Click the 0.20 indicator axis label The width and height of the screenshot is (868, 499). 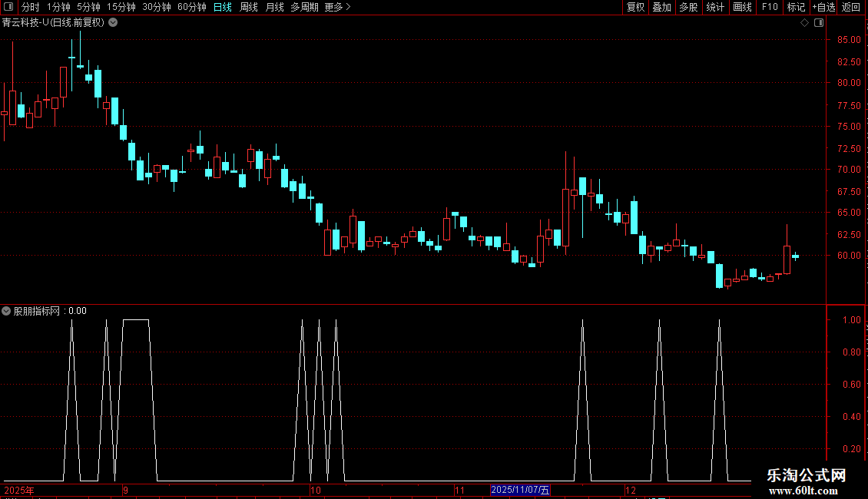coord(851,449)
